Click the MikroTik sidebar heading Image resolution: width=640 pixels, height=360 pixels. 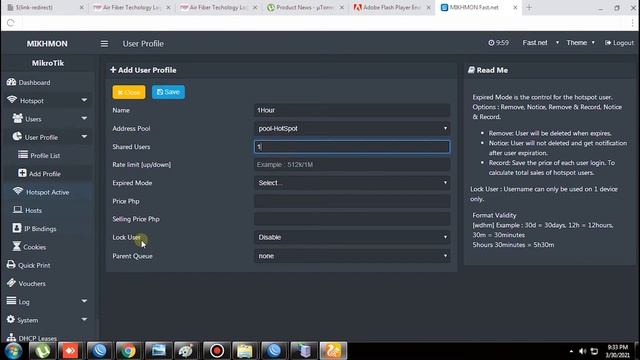point(48,63)
